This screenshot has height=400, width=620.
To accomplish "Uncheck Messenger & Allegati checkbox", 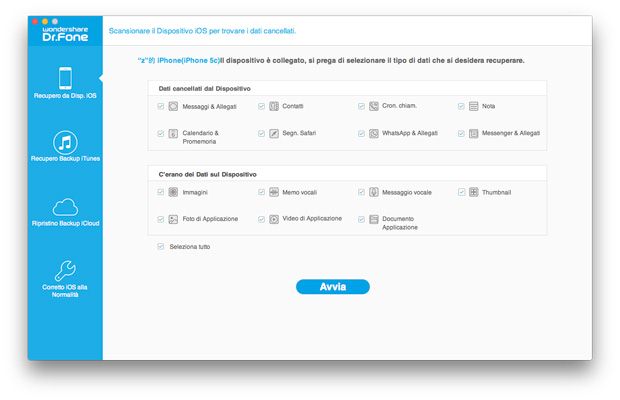I will tap(461, 132).
